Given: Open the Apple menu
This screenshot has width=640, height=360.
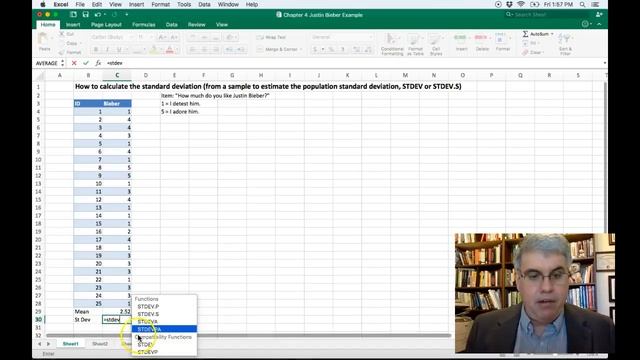Looking at the screenshot, I should click(x=43, y=4).
